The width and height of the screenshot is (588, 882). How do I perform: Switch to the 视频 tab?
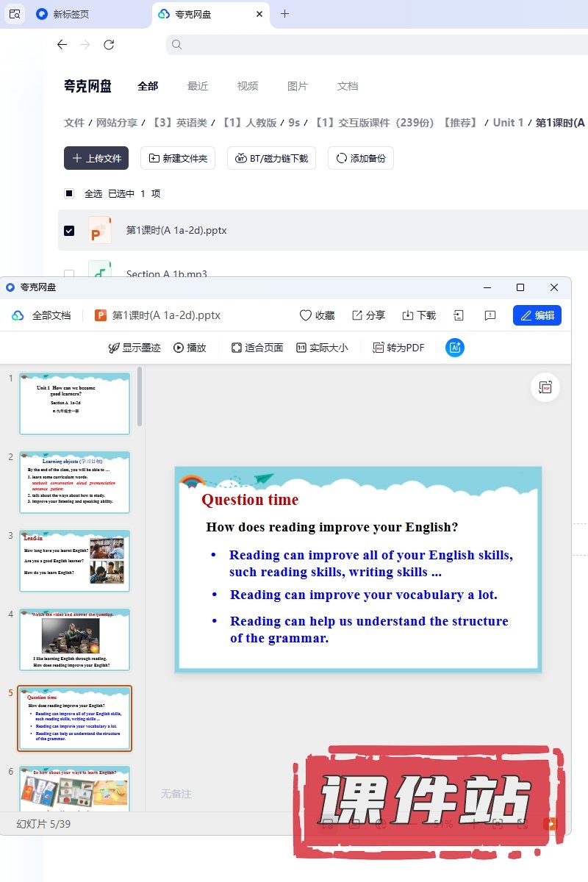click(248, 86)
